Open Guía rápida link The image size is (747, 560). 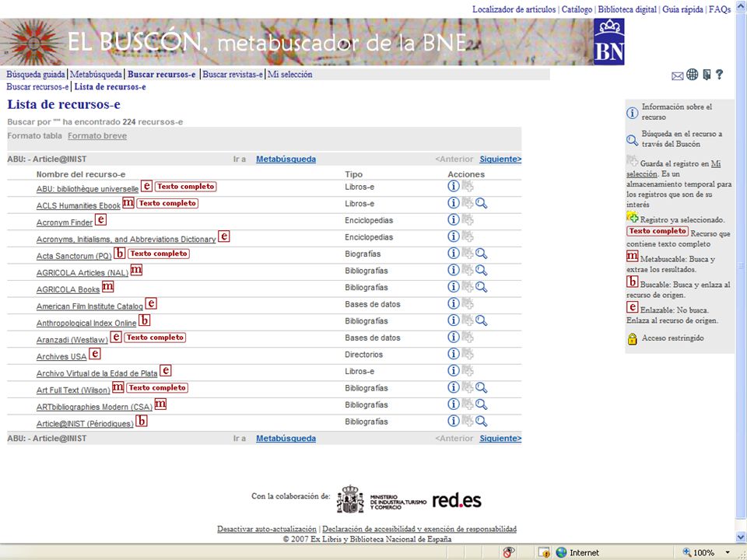tap(682, 9)
